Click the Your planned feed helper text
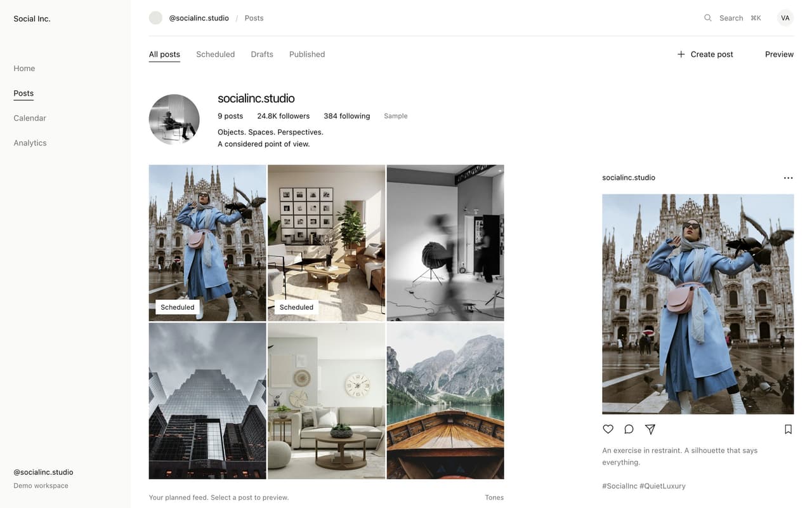This screenshot has width=812, height=508. (x=218, y=497)
